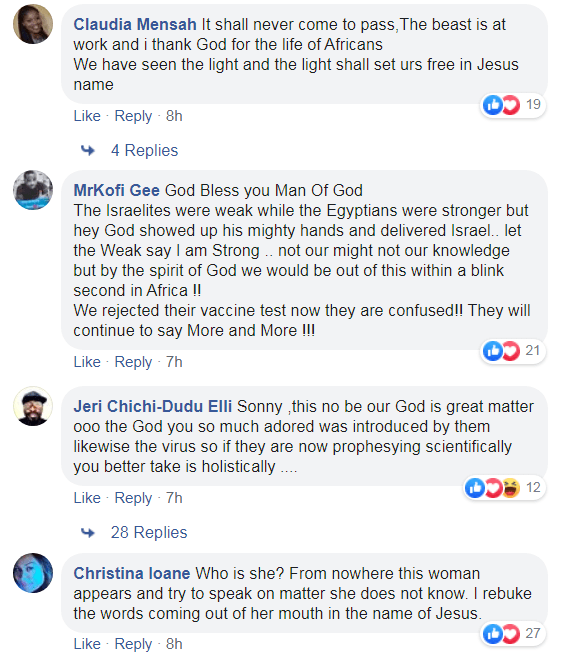Open Claudia Mensah profile name link
Screen dimensions: 575x665
[135, 25]
